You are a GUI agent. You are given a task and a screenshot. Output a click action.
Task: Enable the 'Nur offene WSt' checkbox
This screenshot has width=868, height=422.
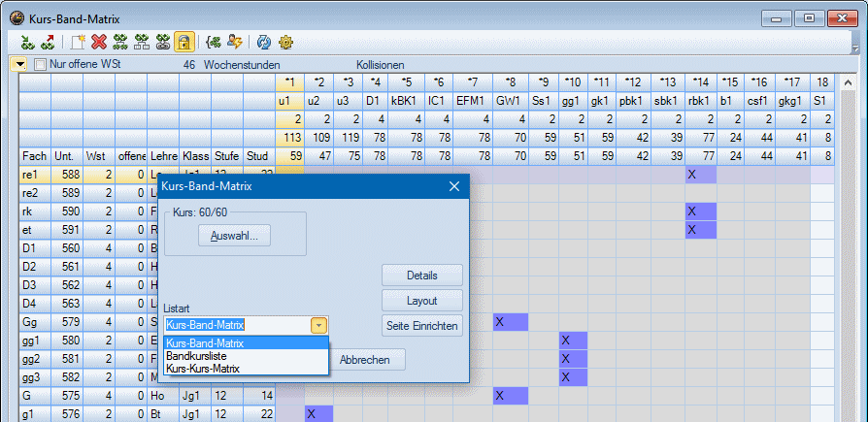click(x=41, y=64)
